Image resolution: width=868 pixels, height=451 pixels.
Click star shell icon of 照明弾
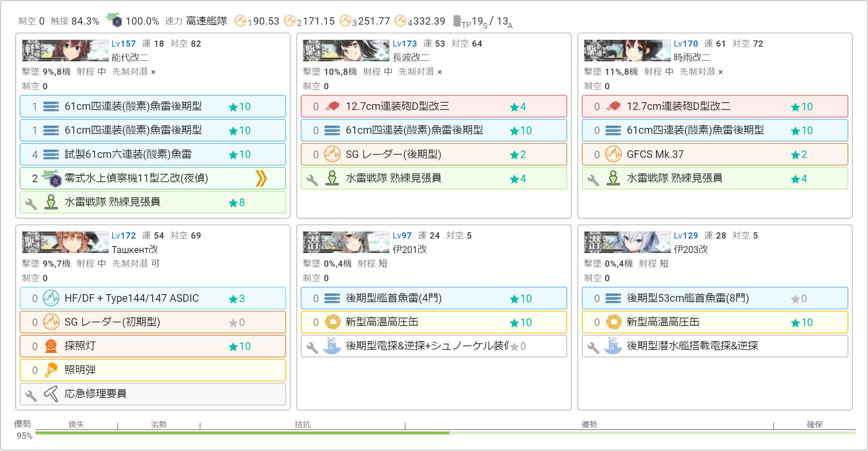click(x=51, y=370)
